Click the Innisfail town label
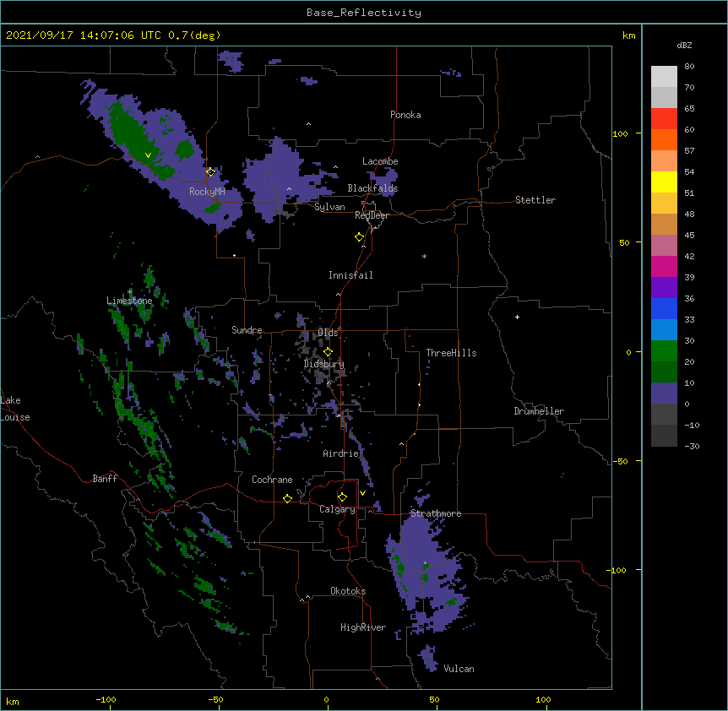This screenshot has width=728, height=711. click(350, 275)
